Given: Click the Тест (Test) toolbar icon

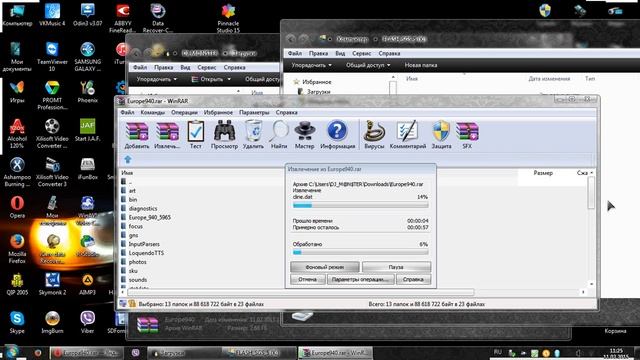Looking at the screenshot, I should click(x=196, y=135).
